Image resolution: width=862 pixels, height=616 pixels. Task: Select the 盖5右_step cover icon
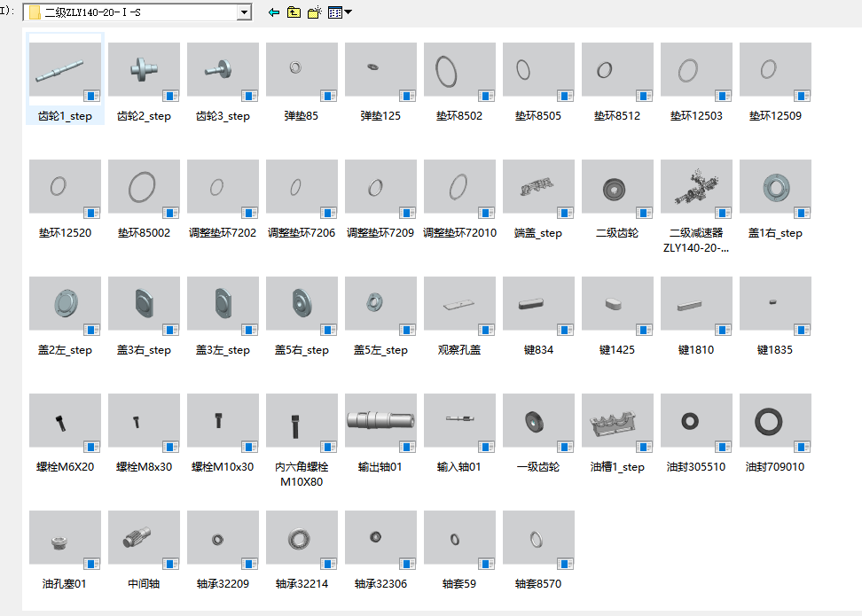coord(302,307)
